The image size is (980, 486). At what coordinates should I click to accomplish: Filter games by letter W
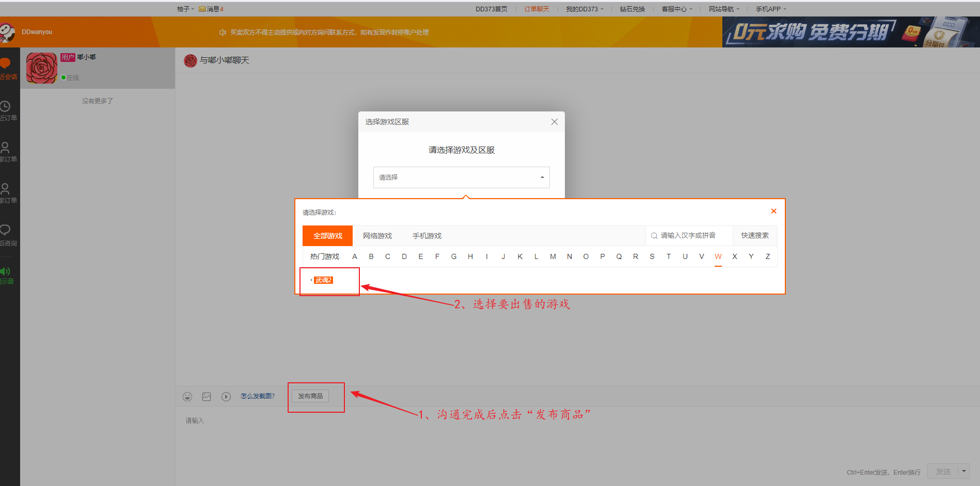(x=718, y=256)
